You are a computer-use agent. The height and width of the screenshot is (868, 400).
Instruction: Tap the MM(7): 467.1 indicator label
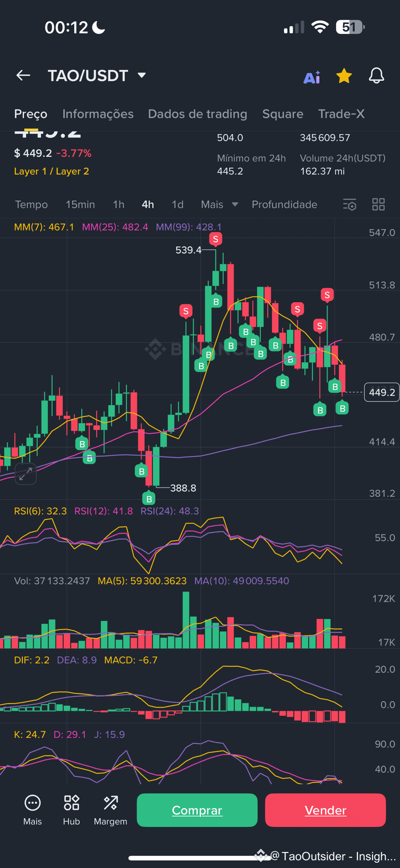coord(44,227)
